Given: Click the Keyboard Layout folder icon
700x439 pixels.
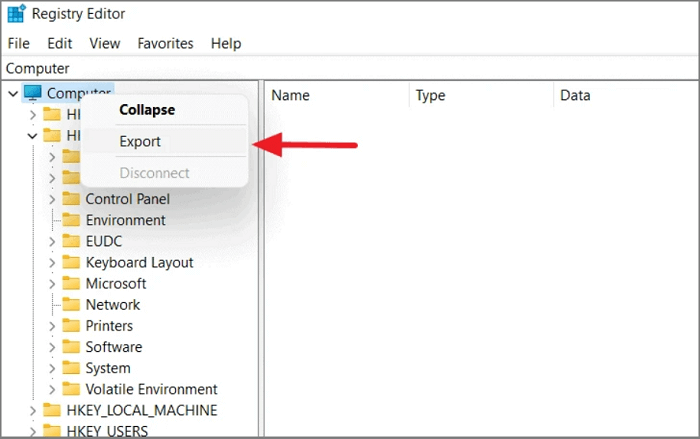Looking at the screenshot, I should [x=71, y=262].
